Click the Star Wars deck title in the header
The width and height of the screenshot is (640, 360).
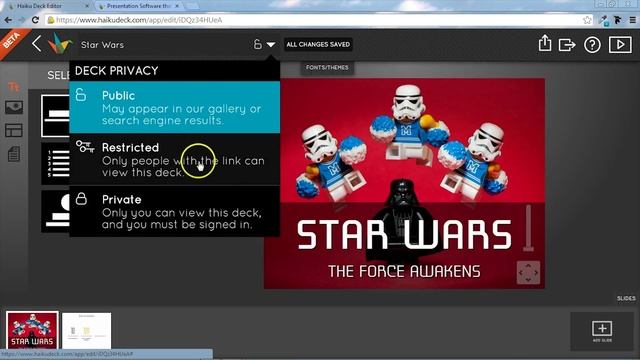102,44
